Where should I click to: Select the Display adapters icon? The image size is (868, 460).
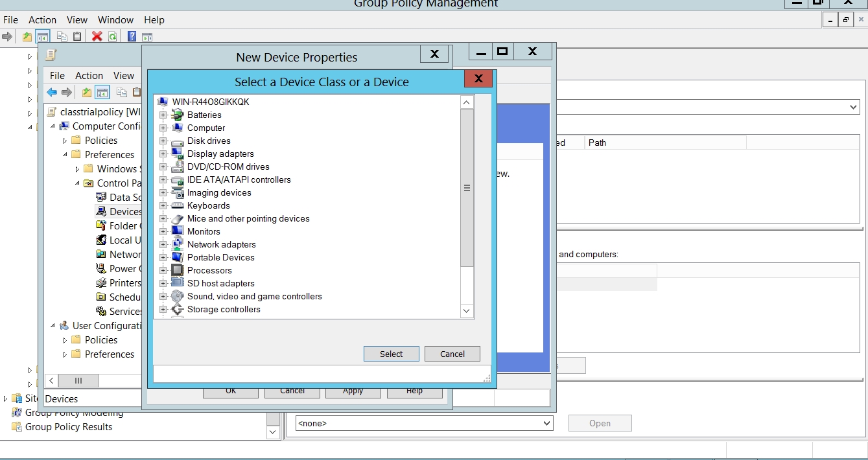pos(177,154)
